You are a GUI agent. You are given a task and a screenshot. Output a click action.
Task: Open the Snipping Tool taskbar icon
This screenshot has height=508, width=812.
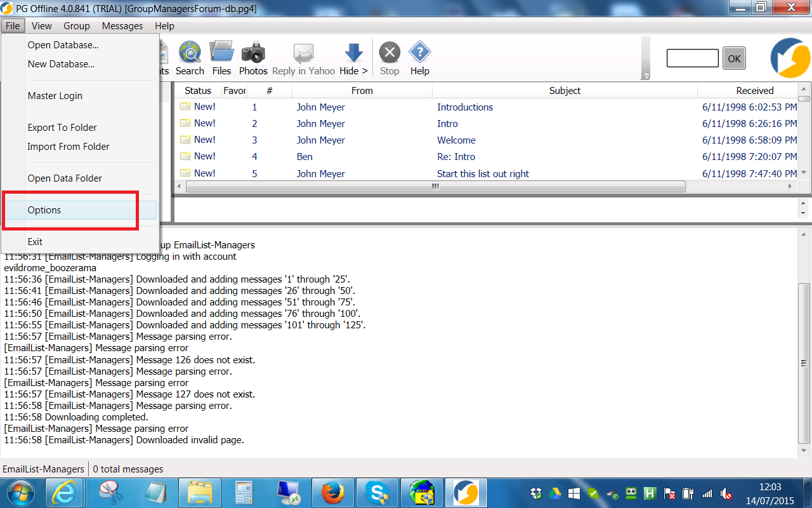pyautogui.click(x=111, y=493)
